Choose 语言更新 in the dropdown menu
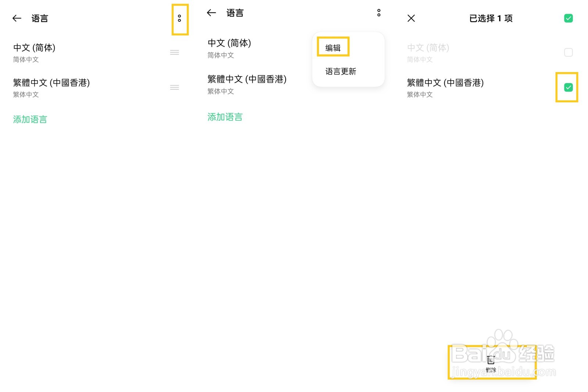The image size is (588, 392). [340, 71]
